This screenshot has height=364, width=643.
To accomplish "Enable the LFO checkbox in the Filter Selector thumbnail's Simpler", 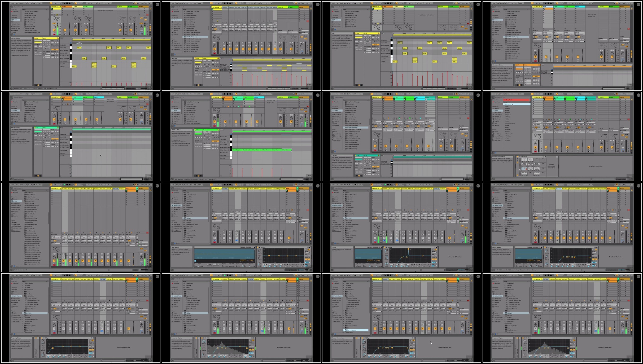I will 208,264.
